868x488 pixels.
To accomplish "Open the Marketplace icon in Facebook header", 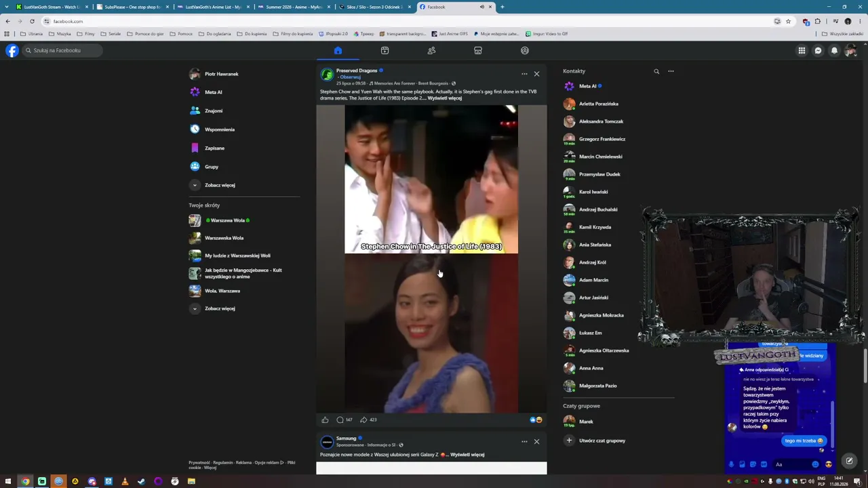I will click(478, 50).
